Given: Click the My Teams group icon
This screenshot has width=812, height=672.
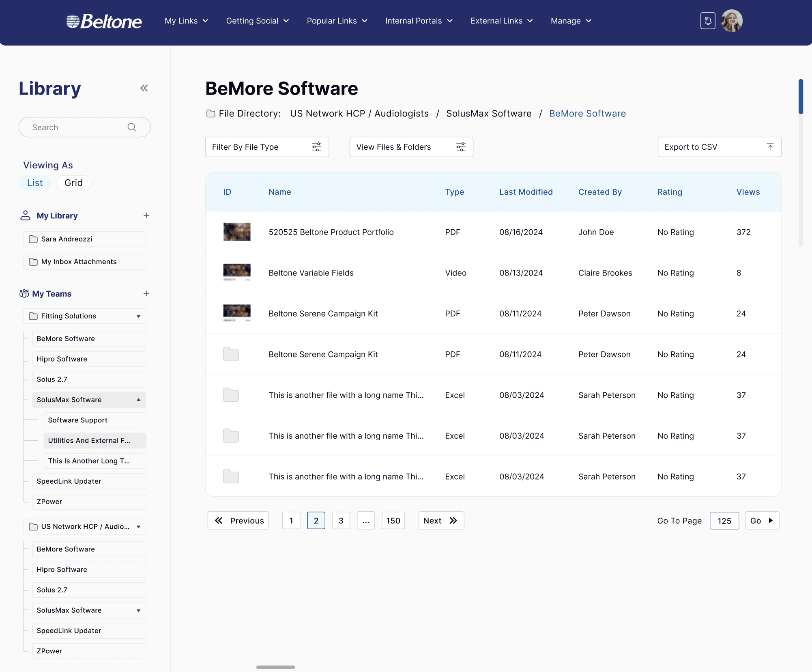Looking at the screenshot, I should click(x=24, y=293).
